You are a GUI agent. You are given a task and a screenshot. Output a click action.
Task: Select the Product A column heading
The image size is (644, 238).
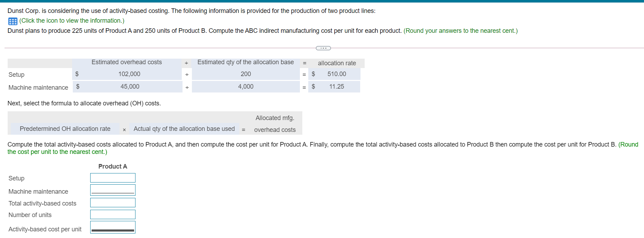(113, 166)
